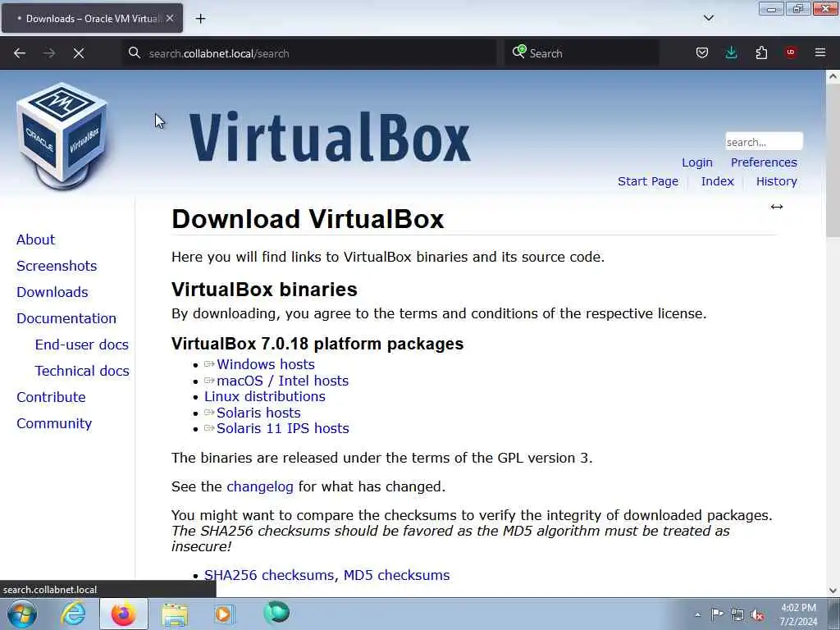This screenshot has width=840, height=630.
Task: Open Contribute in the sidebar
Action: click(51, 397)
